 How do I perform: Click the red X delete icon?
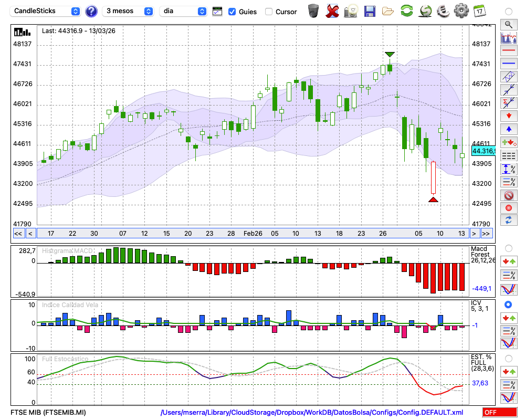(x=332, y=11)
